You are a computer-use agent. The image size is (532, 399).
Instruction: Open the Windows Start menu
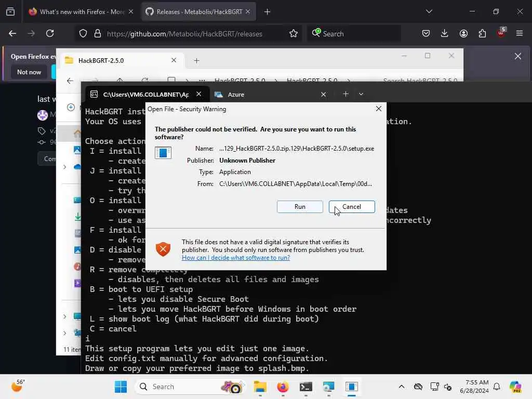(121, 387)
